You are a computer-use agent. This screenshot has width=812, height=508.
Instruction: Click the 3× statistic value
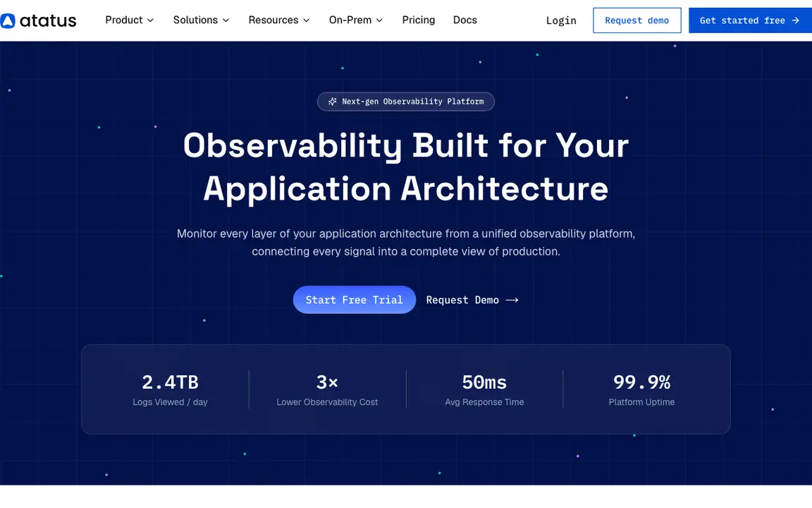click(x=327, y=382)
